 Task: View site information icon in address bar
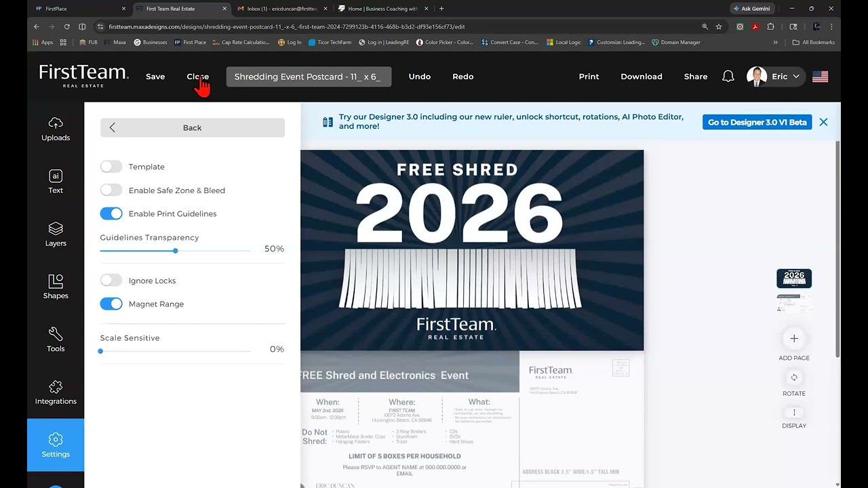[100, 26]
